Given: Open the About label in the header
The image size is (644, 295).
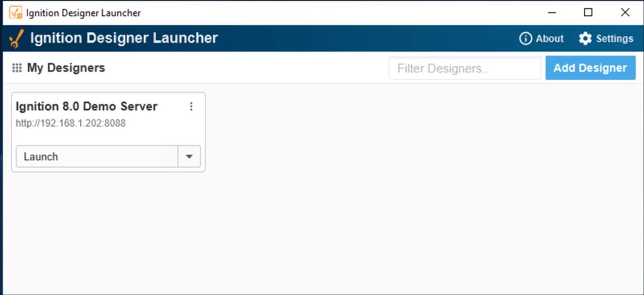Looking at the screenshot, I should 550,38.
